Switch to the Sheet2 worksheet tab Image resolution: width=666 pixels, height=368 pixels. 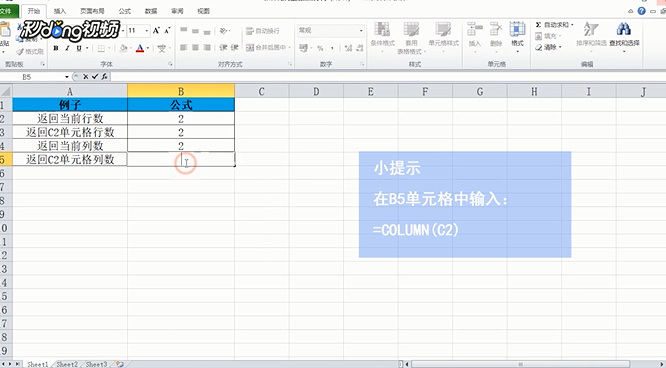click(x=67, y=364)
